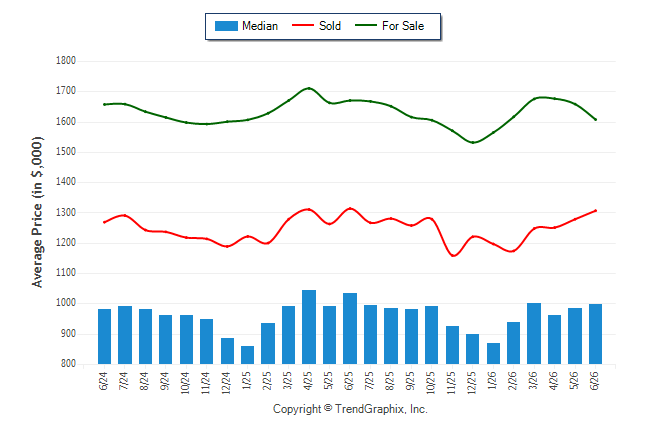Click Sold line endpoint at 6/26
646x434 pixels.
click(x=595, y=211)
